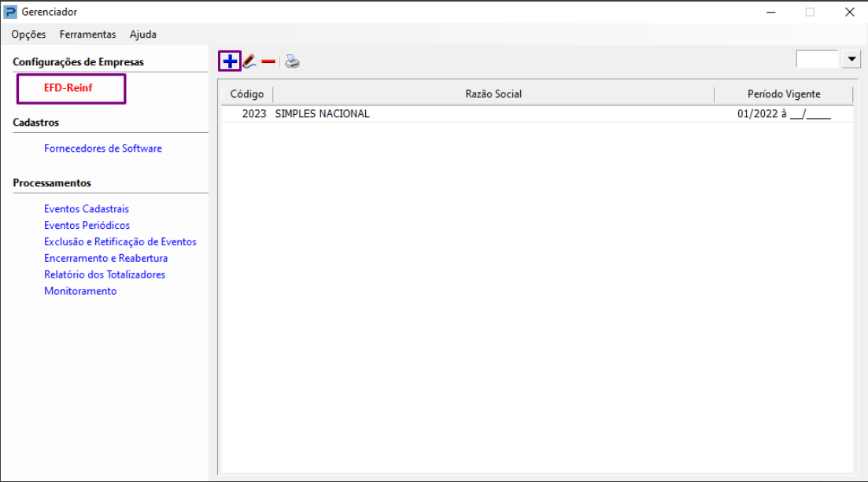Open the Opções menu
The width and height of the screenshot is (868, 482).
[29, 35]
